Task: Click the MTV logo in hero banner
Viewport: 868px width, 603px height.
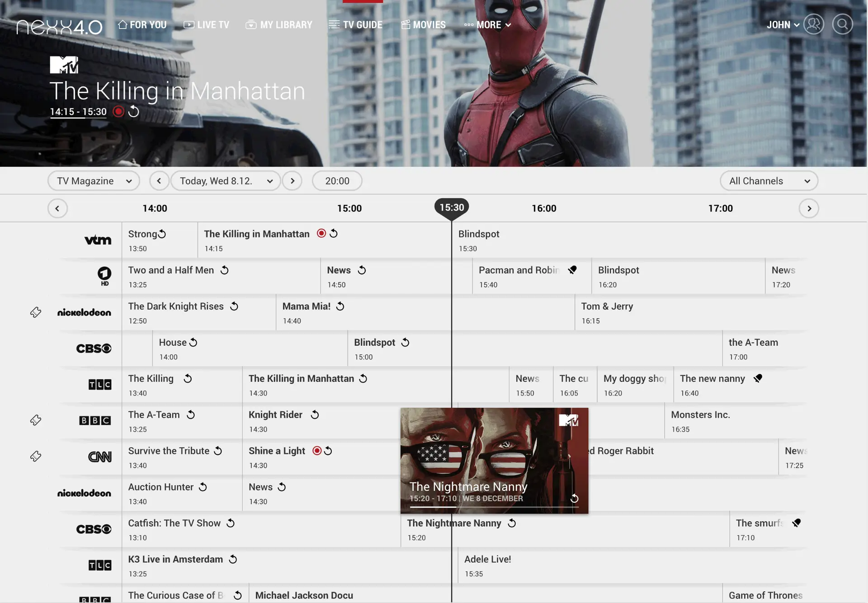Action: point(64,65)
